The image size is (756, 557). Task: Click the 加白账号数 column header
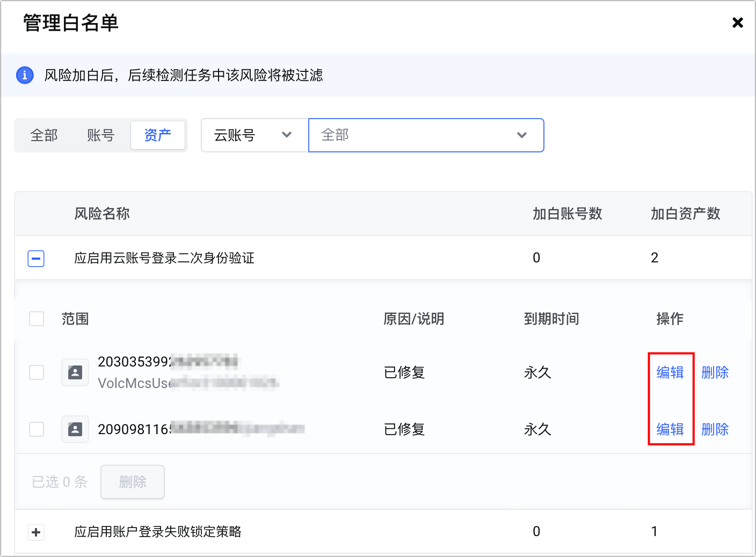[568, 214]
